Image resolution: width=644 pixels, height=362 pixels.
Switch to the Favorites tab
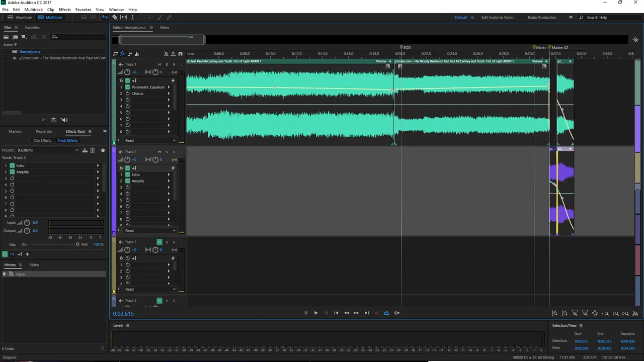[x=32, y=28]
